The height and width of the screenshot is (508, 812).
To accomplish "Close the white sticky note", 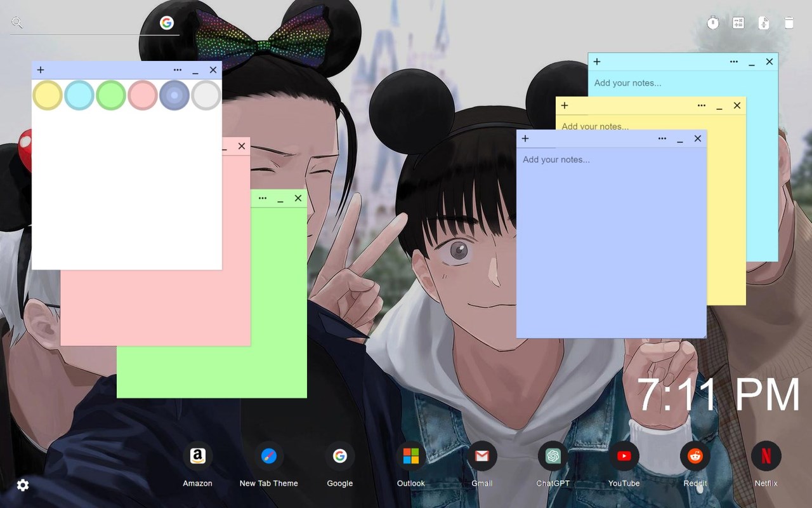I will pos(213,70).
